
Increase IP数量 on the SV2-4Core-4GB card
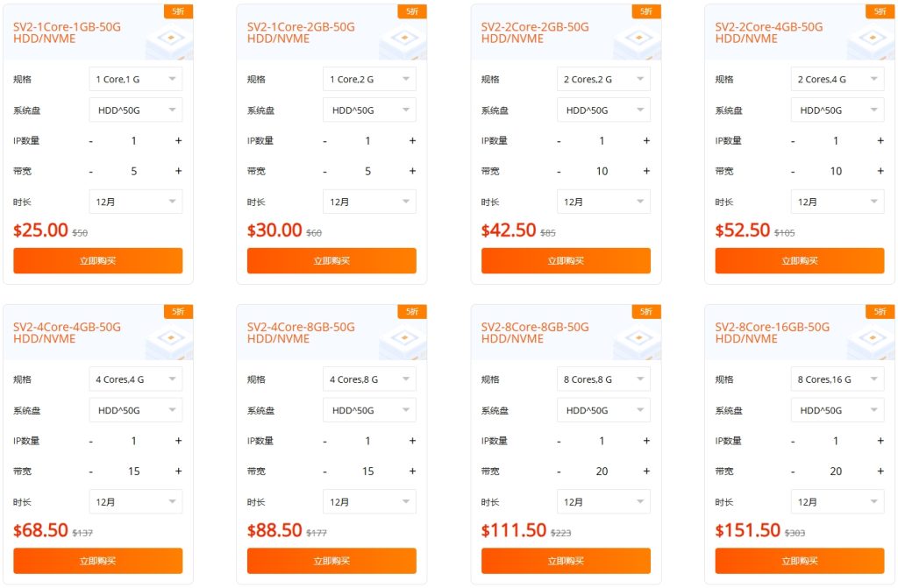pos(179,440)
